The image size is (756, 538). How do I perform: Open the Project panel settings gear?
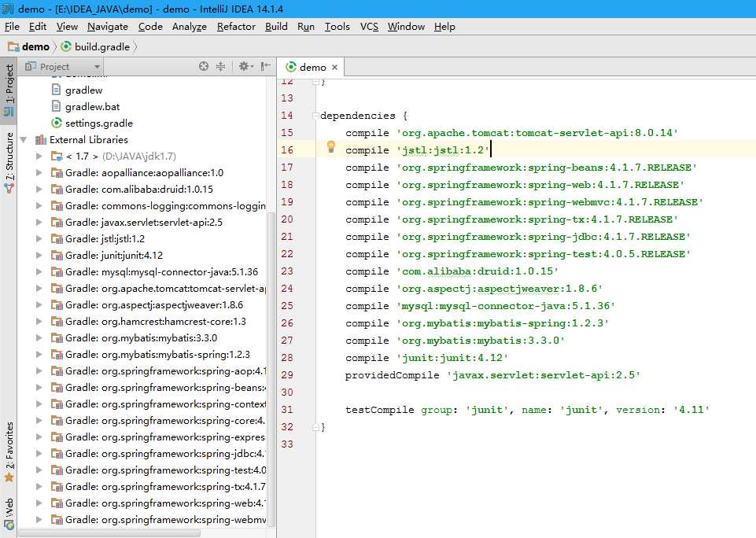(245, 67)
